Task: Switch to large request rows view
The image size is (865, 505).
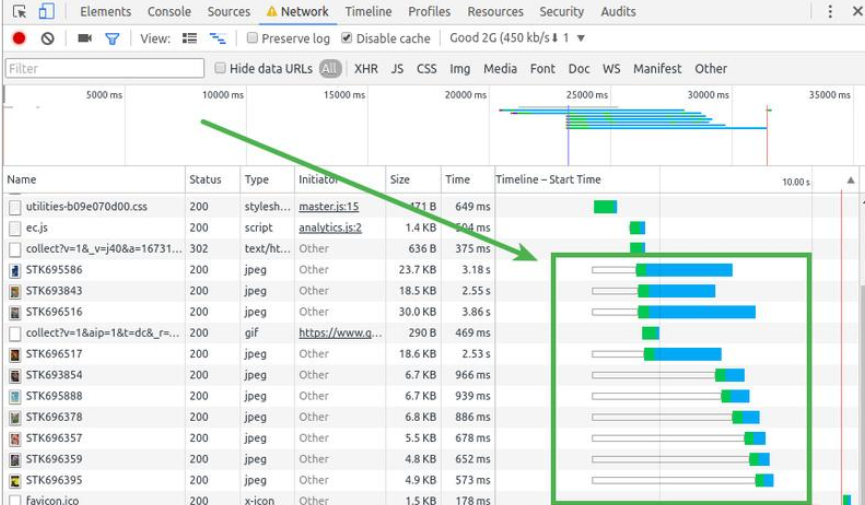Action: [x=190, y=38]
